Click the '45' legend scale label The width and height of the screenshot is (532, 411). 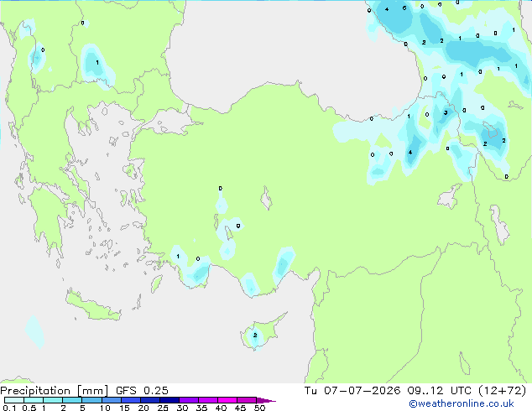240,408
